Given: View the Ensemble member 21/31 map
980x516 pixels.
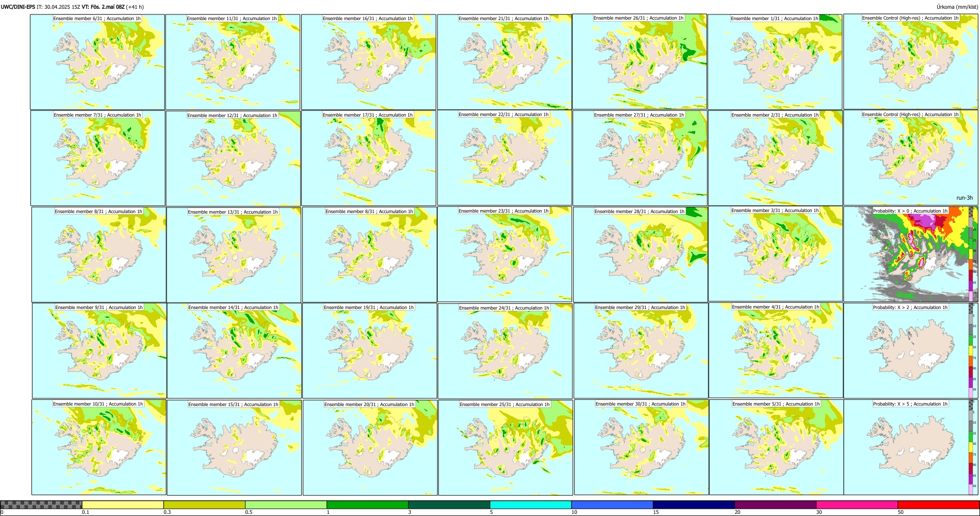Looking at the screenshot, I should pyautogui.click(x=504, y=62).
